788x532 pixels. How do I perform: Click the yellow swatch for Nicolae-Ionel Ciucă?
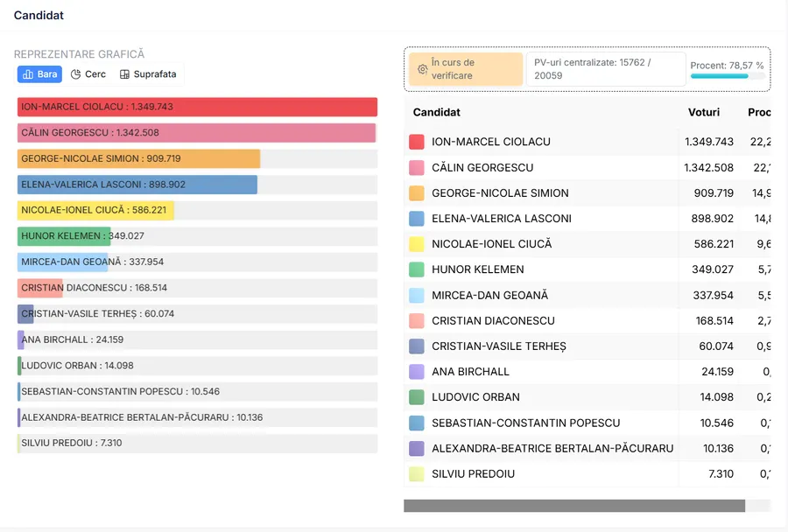[x=417, y=244]
